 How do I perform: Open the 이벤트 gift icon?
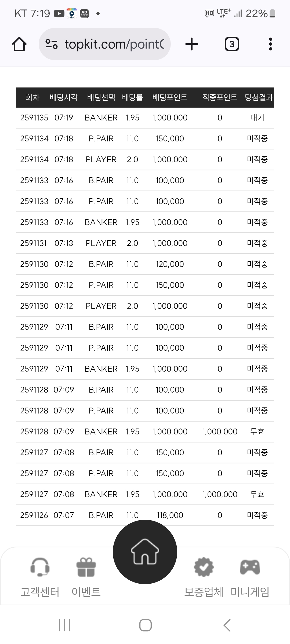coord(86,567)
